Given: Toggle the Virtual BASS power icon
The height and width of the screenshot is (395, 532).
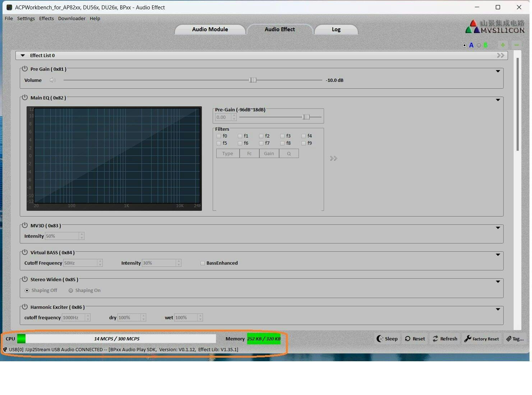Looking at the screenshot, I should coord(24,252).
